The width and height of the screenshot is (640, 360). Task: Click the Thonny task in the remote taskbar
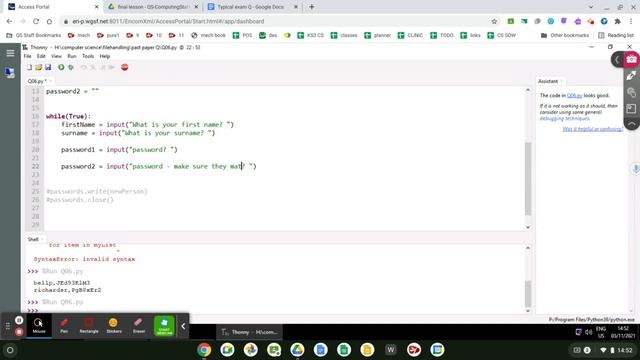249,332
